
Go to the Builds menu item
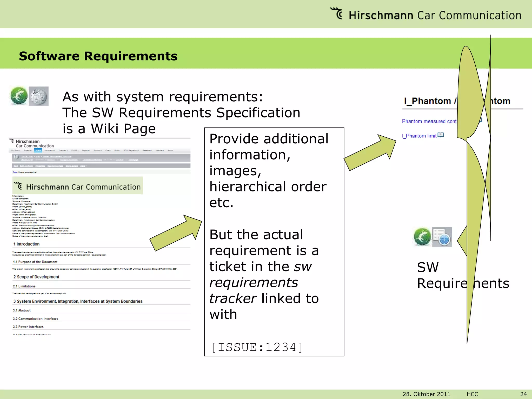click(117, 150)
